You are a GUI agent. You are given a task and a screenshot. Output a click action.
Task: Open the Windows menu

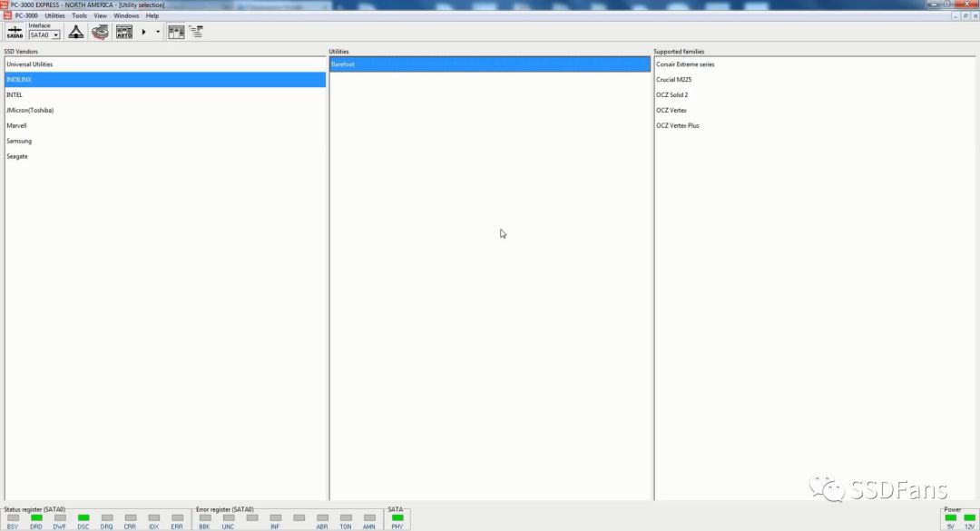[x=126, y=15]
